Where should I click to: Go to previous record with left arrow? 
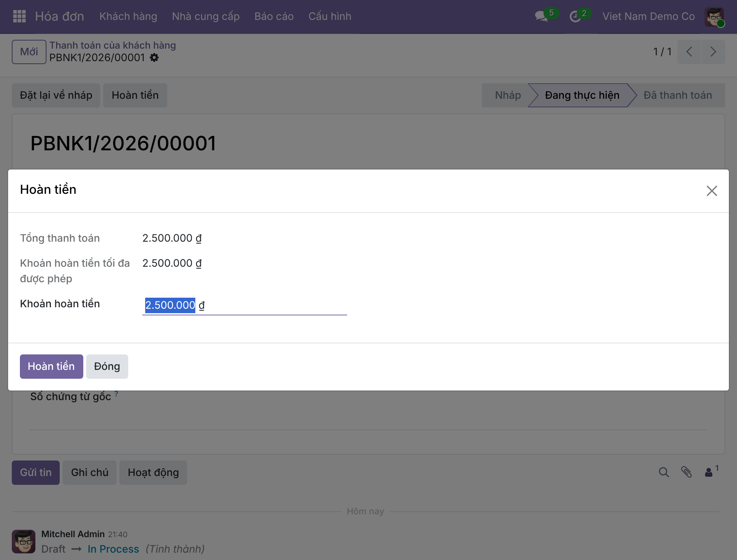[x=689, y=52]
